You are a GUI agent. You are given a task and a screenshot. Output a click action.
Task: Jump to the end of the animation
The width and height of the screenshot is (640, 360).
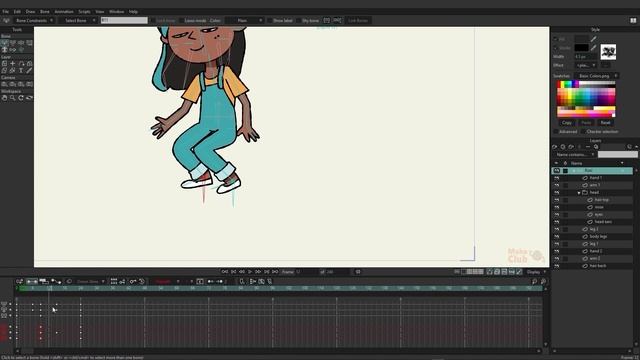275,272
